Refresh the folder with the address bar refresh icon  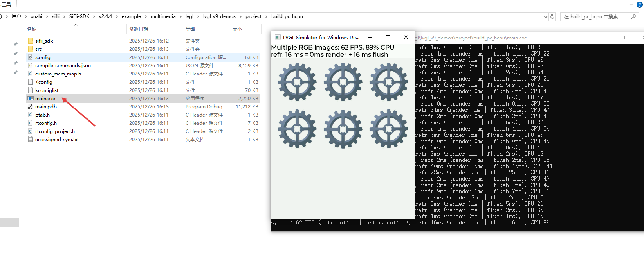point(552,16)
